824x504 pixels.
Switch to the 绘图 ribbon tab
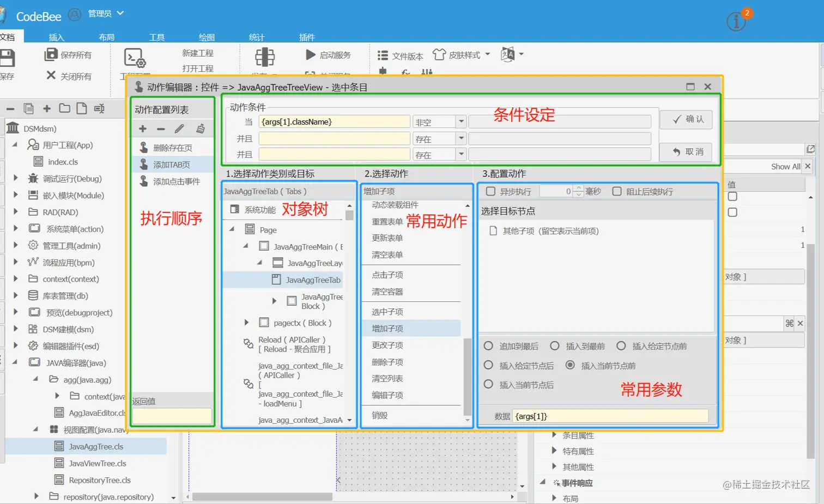[x=207, y=37]
